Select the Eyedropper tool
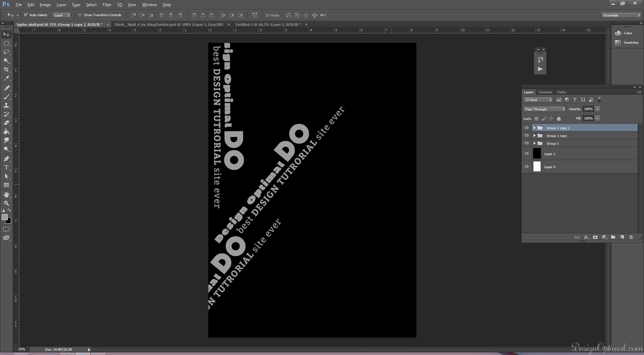The width and height of the screenshot is (644, 355). tap(6, 78)
